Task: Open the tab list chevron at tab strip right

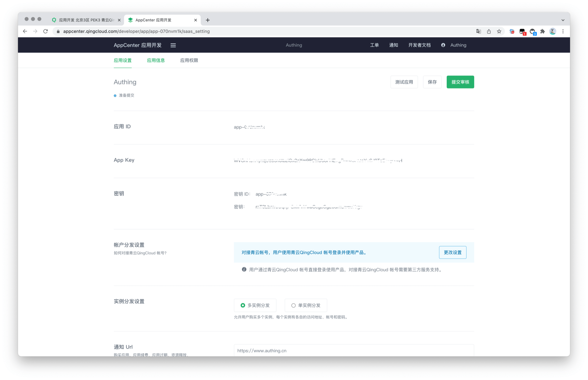Action: (563, 20)
